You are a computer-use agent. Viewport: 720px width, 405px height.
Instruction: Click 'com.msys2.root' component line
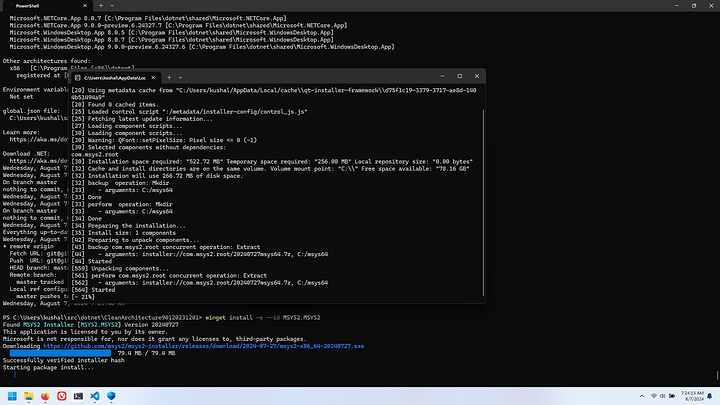(95, 155)
